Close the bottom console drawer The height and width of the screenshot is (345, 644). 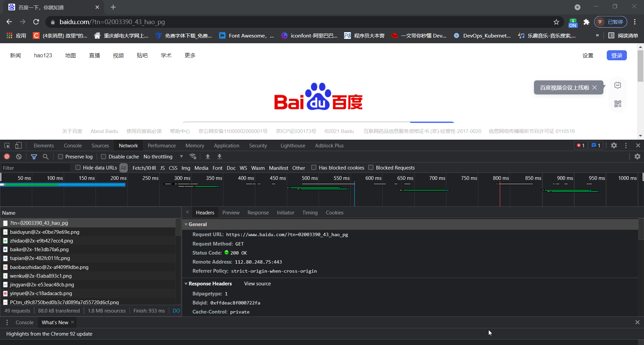[637, 322]
